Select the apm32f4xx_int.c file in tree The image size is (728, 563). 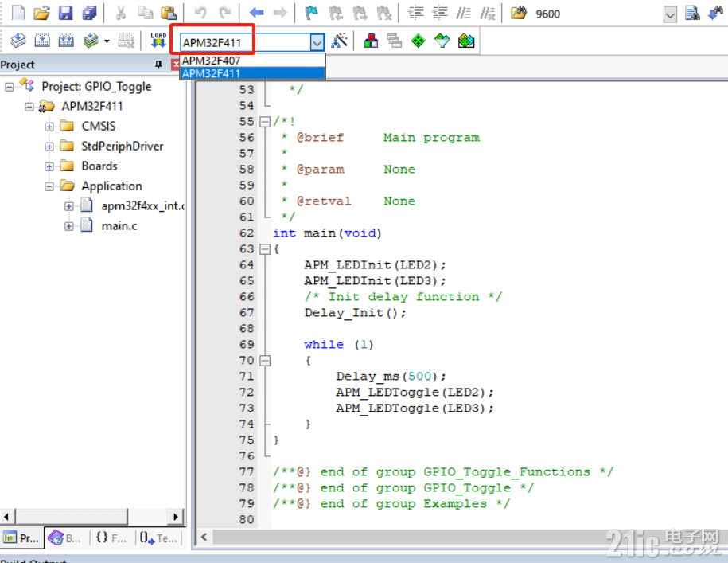click(143, 205)
